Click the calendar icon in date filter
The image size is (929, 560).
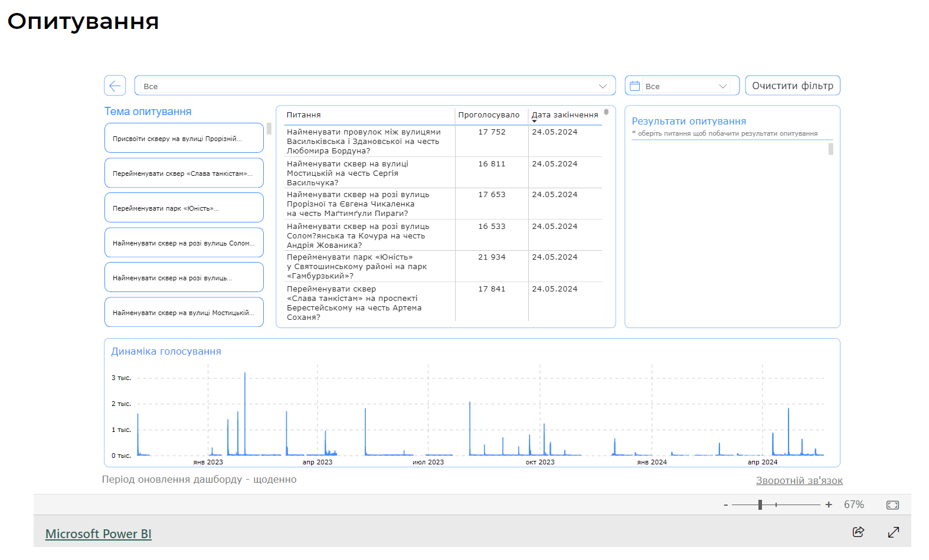[x=635, y=86]
